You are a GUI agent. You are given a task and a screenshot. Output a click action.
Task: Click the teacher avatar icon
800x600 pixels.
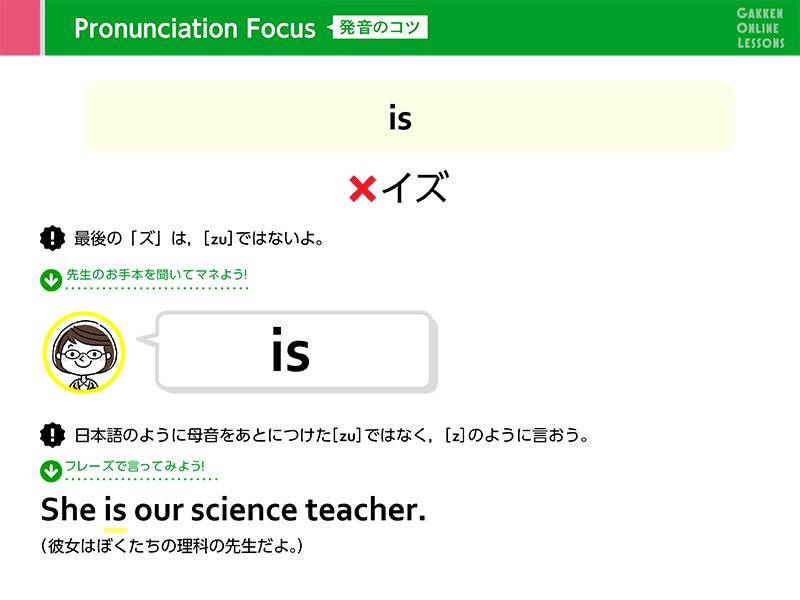pyautogui.click(x=84, y=353)
